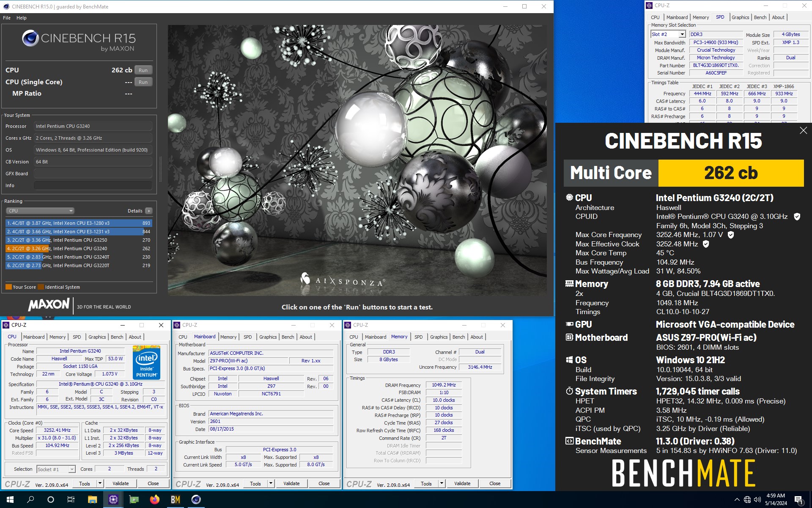Switch to CPU-Z taskbar icon
Screen dimensions: 812x508
pos(113,500)
